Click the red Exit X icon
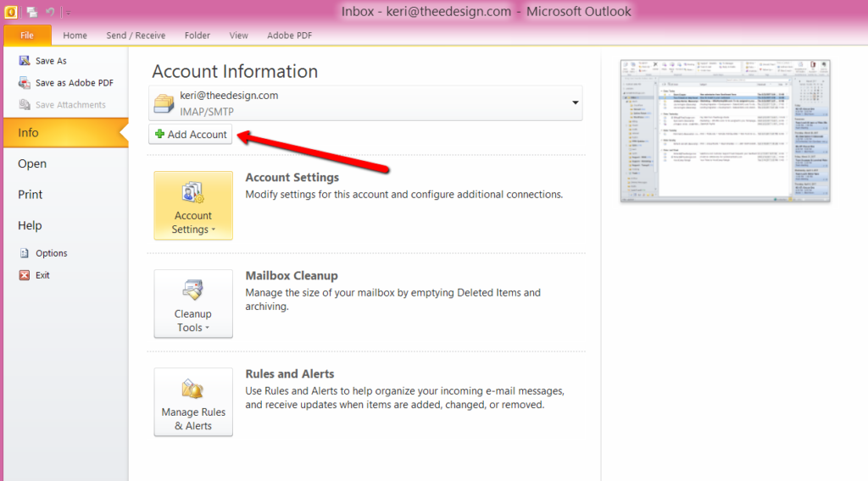The image size is (868, 481). point(25,274)
